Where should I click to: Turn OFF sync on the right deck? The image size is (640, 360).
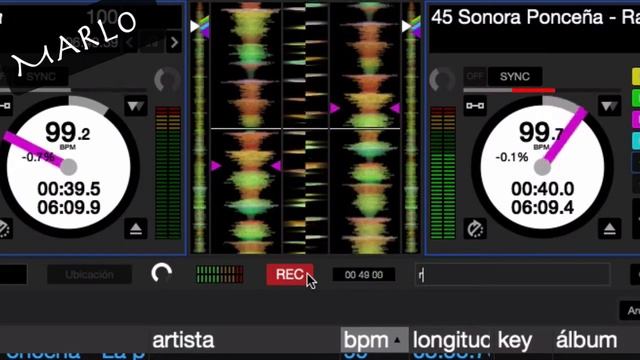coord(475,76)
